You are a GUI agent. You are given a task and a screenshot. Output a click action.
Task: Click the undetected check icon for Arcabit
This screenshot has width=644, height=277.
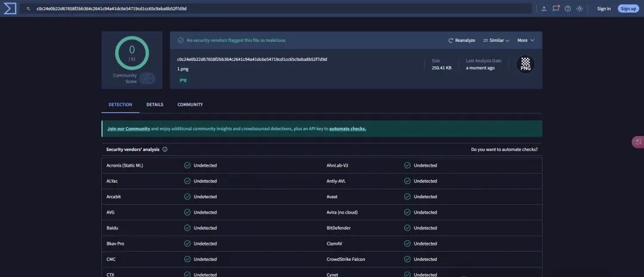coord(187,196)
